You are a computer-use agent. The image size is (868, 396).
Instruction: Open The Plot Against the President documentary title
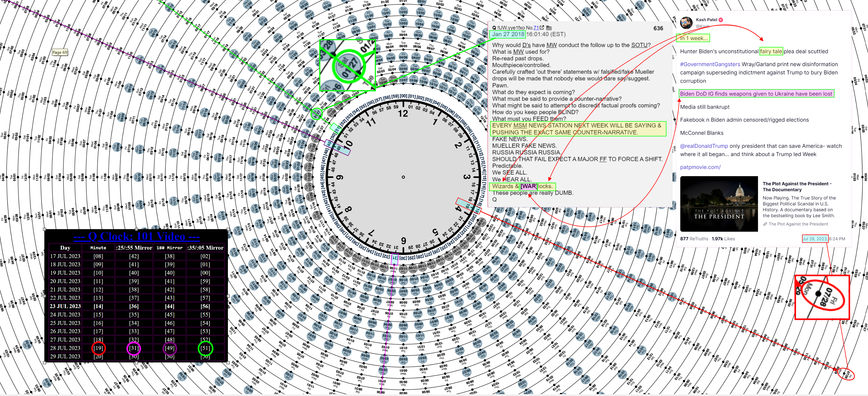tap(797, 187)
